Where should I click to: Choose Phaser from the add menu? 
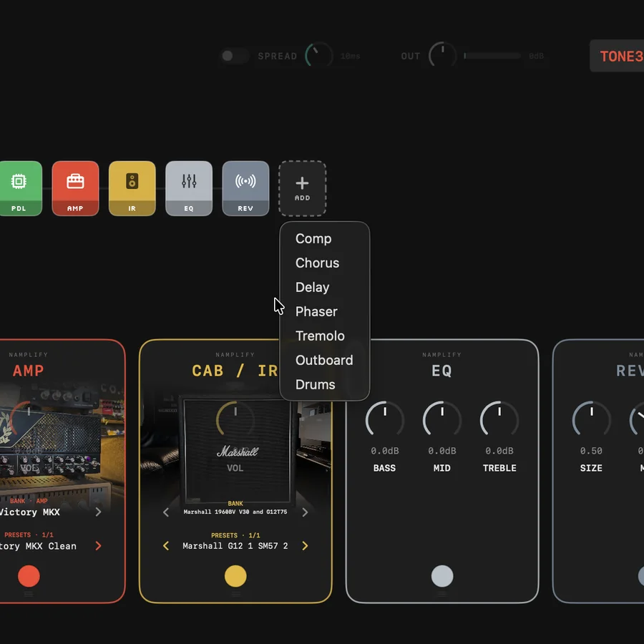(x=316, y=311)
